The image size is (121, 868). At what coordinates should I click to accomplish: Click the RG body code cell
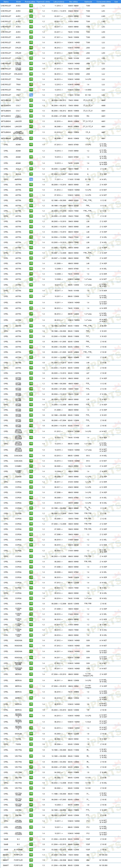tap(88, 116)
